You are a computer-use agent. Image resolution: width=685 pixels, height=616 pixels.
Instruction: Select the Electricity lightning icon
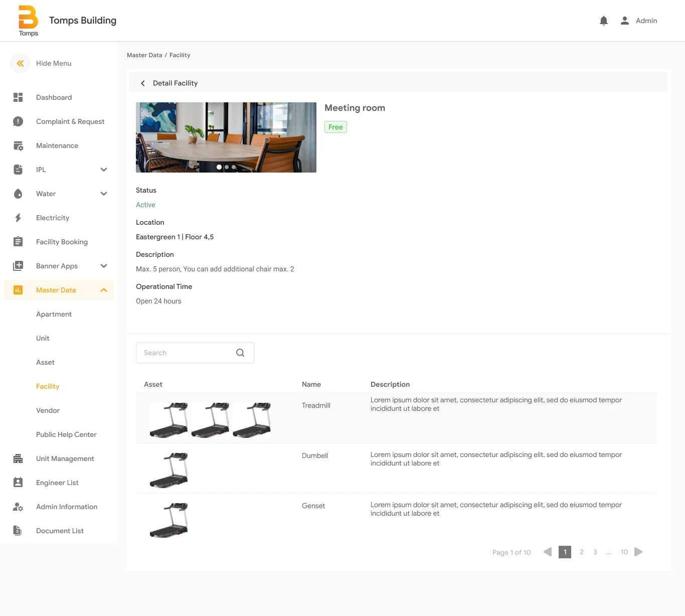click(18, 217)
